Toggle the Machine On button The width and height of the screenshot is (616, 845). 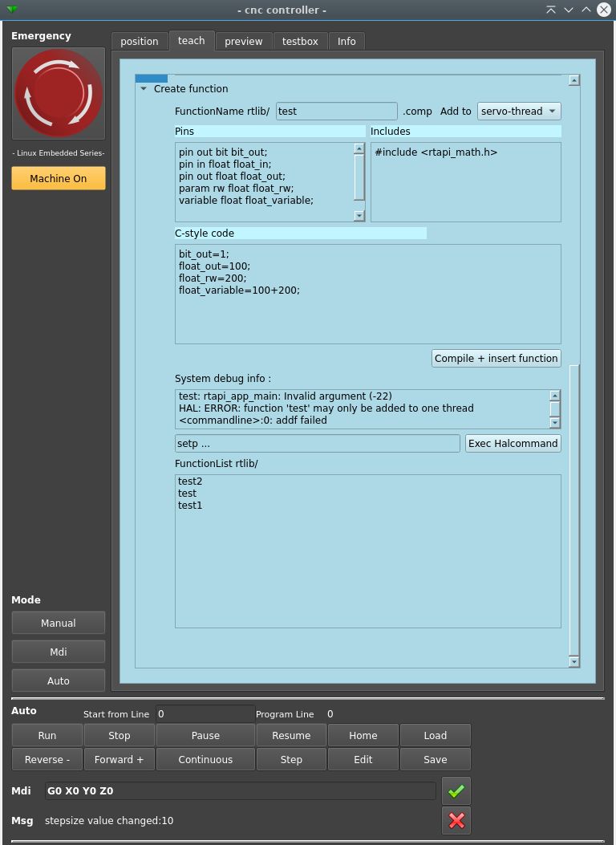[x=59, y=178]
